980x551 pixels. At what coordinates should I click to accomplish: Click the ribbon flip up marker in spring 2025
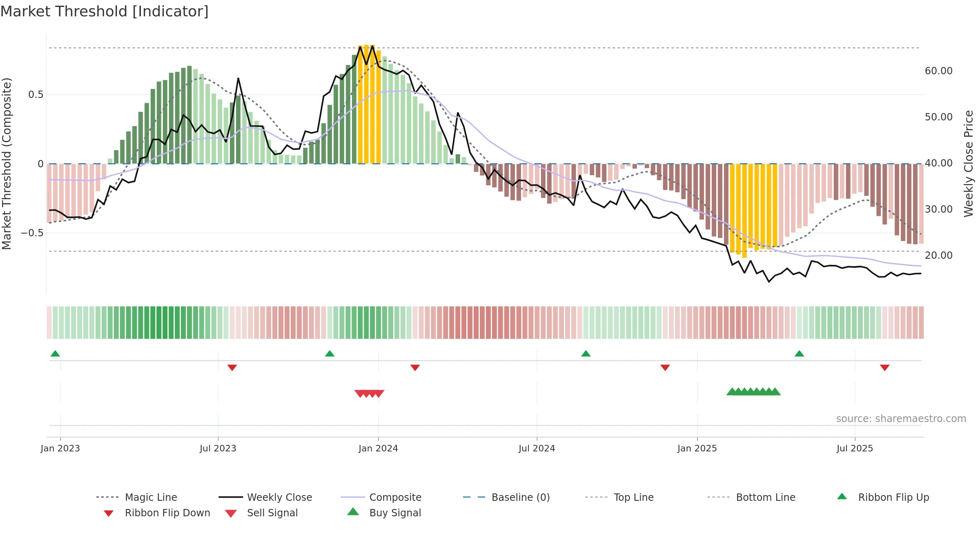pos(799,353)
